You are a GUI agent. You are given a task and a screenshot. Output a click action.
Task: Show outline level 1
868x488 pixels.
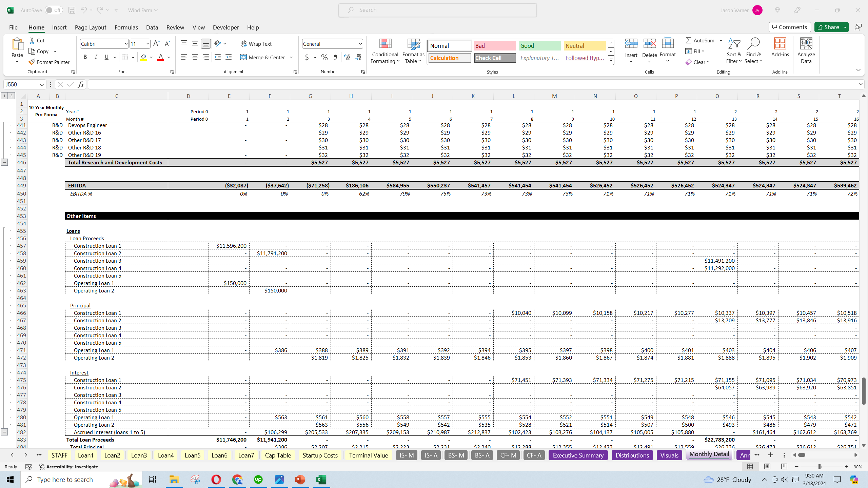coord(4,96)
